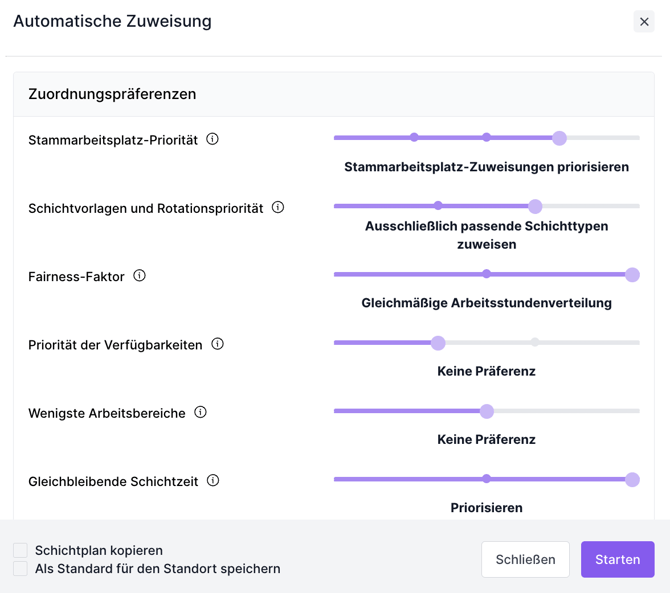Click info icon beside Gleichbleibende Schichtzeit

tap(213, 480)
